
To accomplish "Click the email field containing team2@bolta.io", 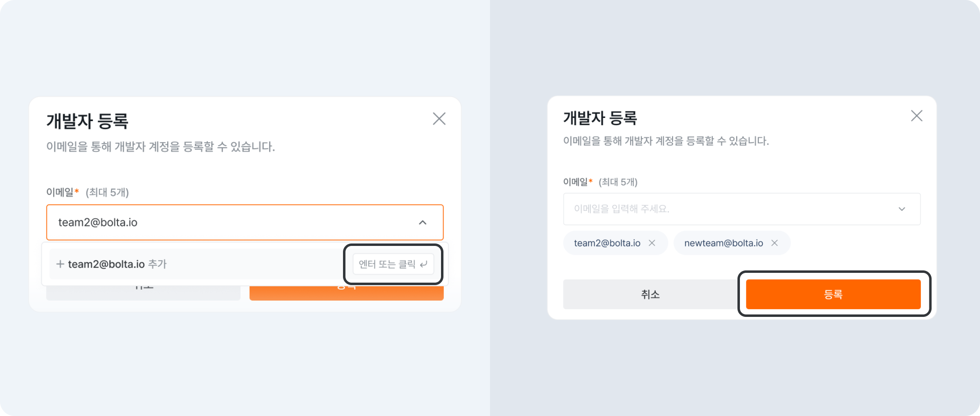I will tap(245, 222).
